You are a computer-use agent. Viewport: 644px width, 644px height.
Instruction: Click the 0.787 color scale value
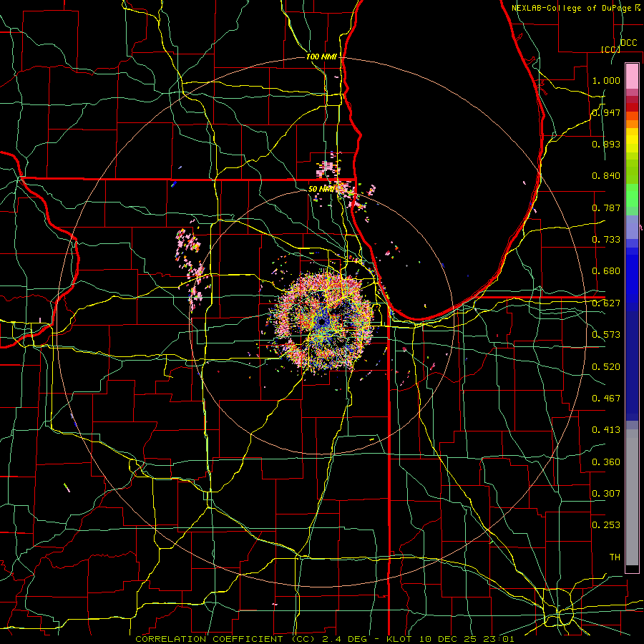coord(606,208)
